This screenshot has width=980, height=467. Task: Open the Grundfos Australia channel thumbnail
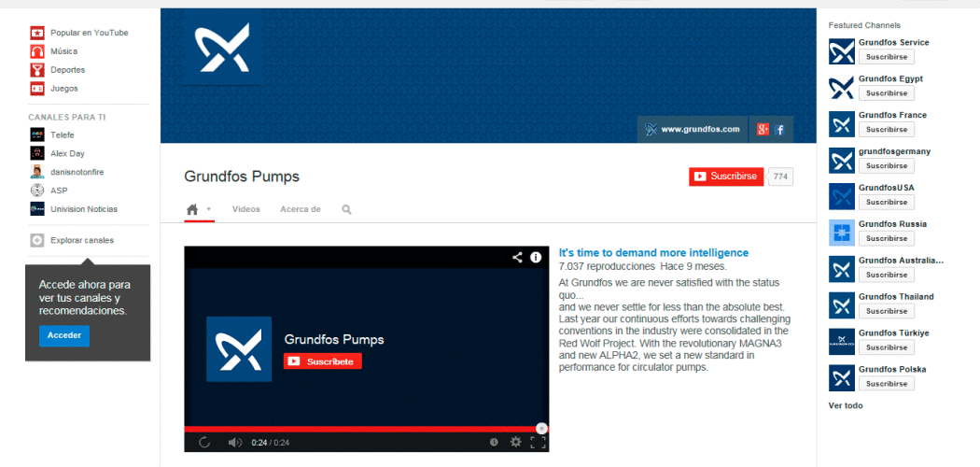pos(841,269)
